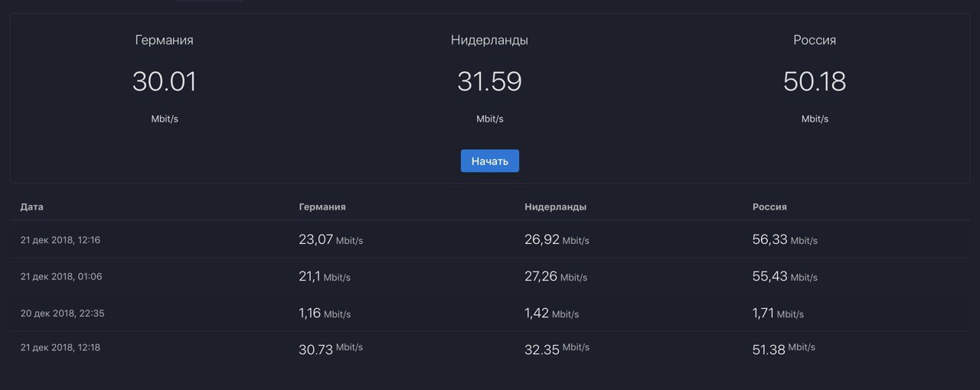Click the 56,33 Mbit/s cell
980x390 pixels.
785,239
